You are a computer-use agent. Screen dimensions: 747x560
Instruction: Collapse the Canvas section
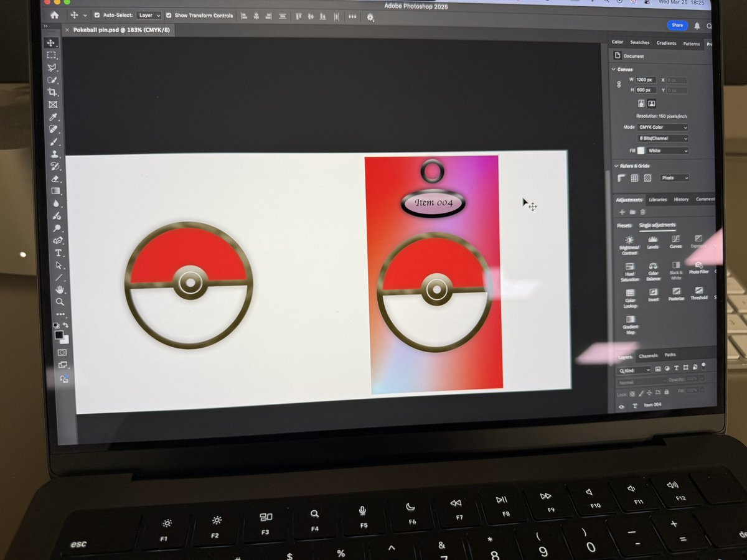[x=614, y=69]
